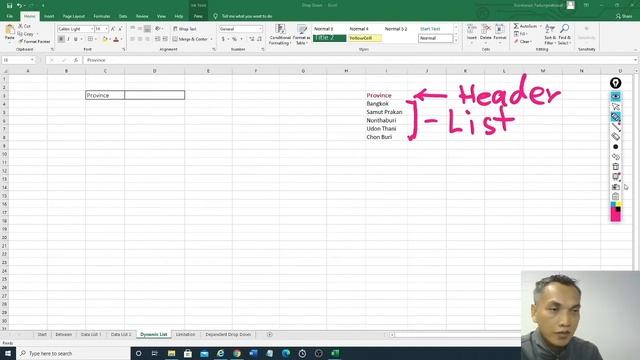The width and height of the screenshot is (640, 360).
Task: Select the arrow cursor in annotation toolbar
Action: (x=616, y=107)
